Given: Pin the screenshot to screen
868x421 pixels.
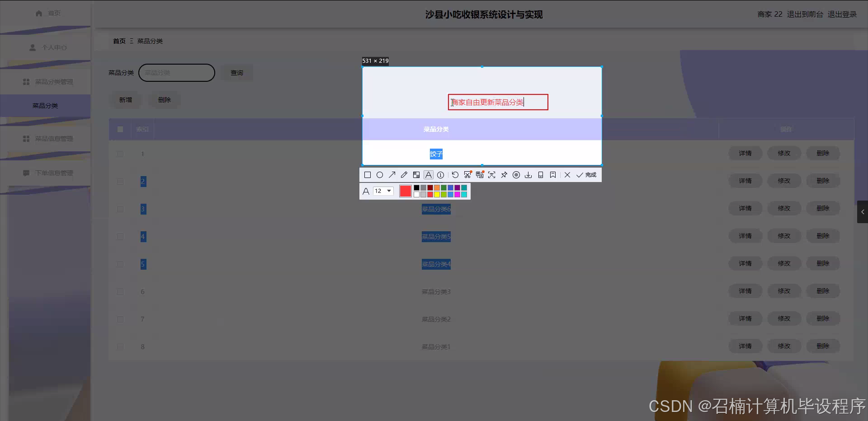Looking at the screenshot, I should [x=504, y=175].
